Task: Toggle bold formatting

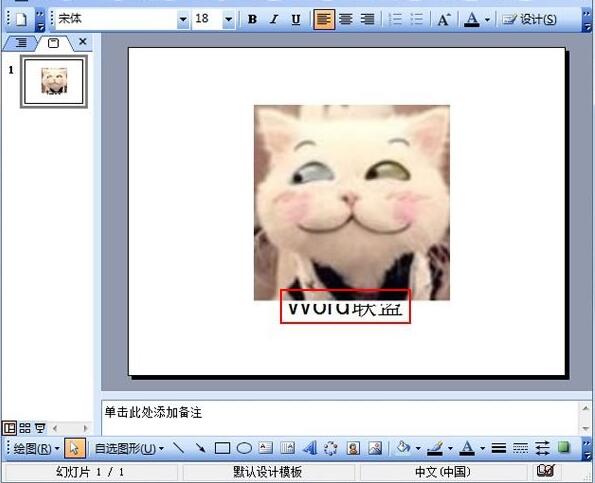Action: coord(252,19)
